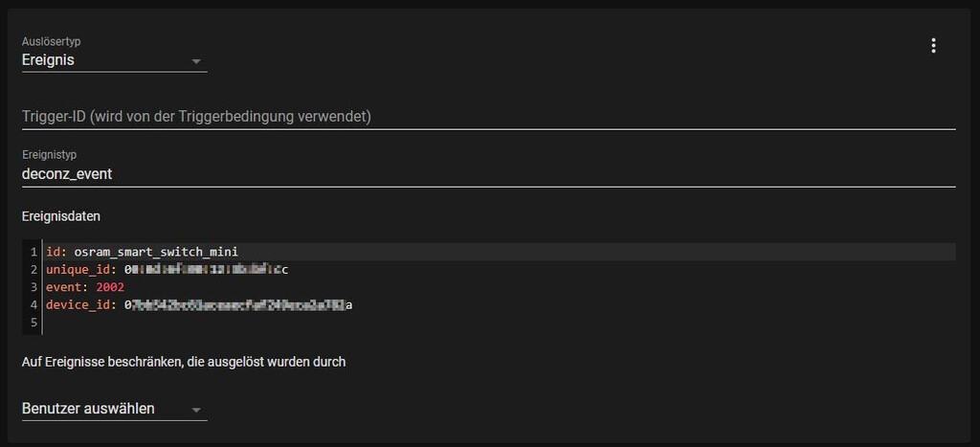Viewport: 980px width, 447px height.
Task: Click the Benutzer auswählen user selector
Action: [115, 409]
